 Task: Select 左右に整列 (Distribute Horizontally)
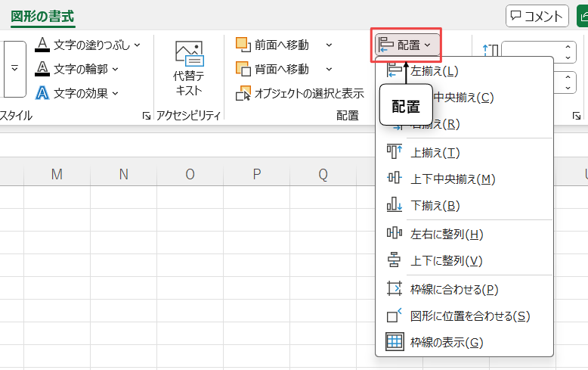[x=446, y=234]
